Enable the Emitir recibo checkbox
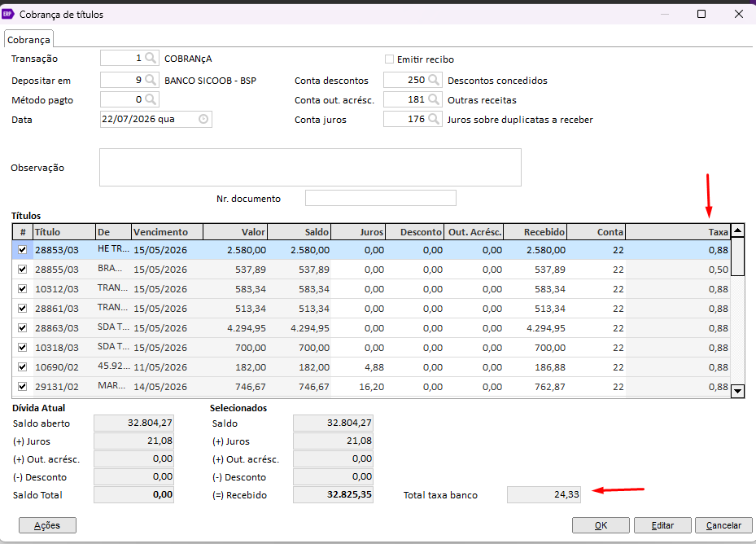 (389, 59)
